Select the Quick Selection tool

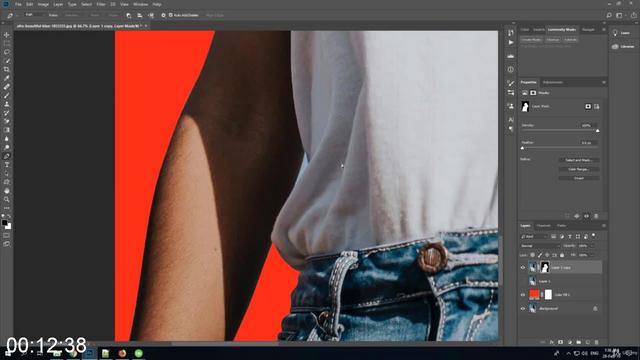[x=7, y=61]
